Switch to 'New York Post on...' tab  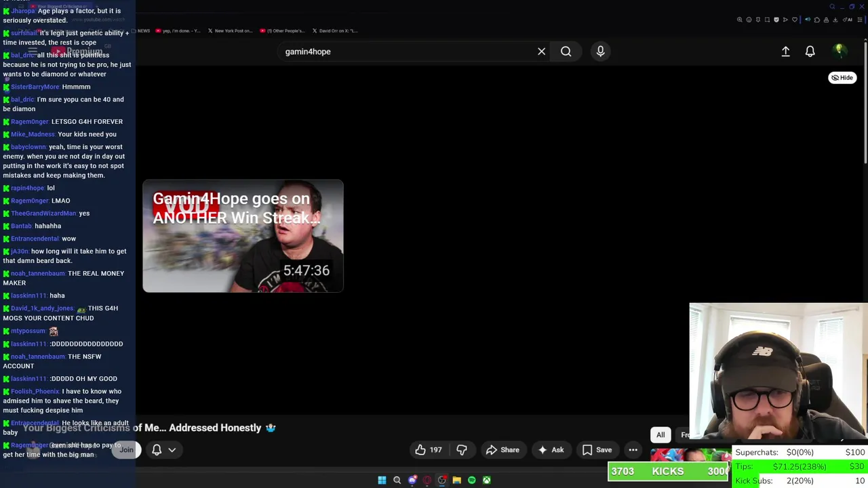click(x=230, y=30)
